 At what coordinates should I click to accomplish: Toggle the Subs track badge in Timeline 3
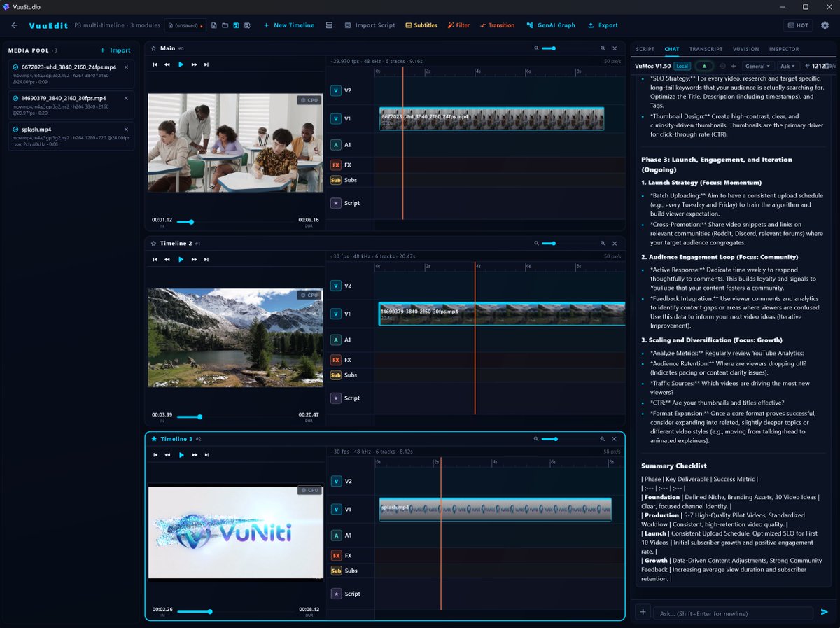click(x=336, y=571)
